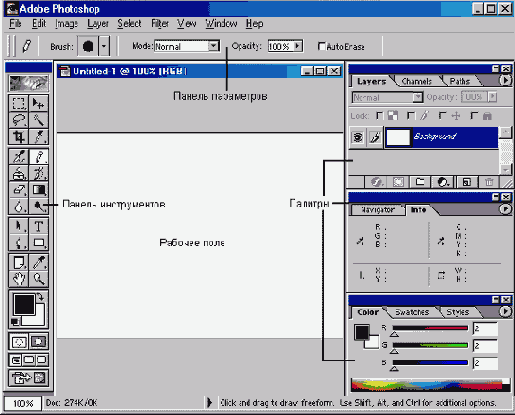Click the trash icon in Layers panel
The width and height of the screenshot is (515, 415).
489,182
